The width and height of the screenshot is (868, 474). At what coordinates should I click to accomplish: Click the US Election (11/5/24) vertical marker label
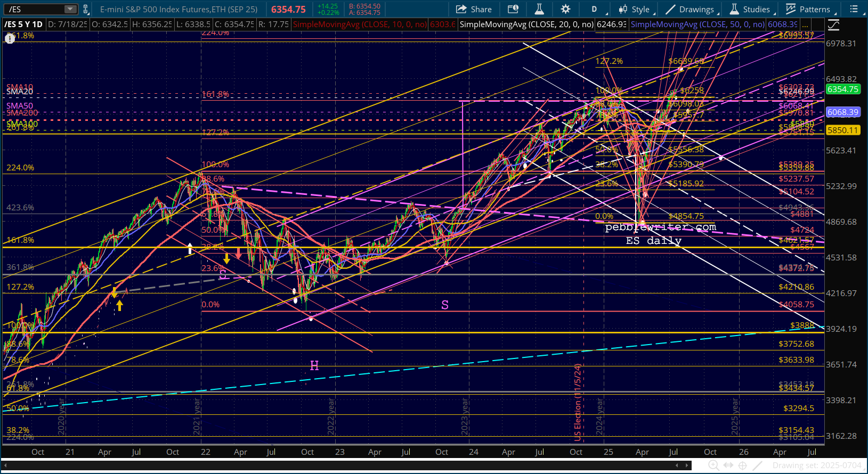[578, 403]
